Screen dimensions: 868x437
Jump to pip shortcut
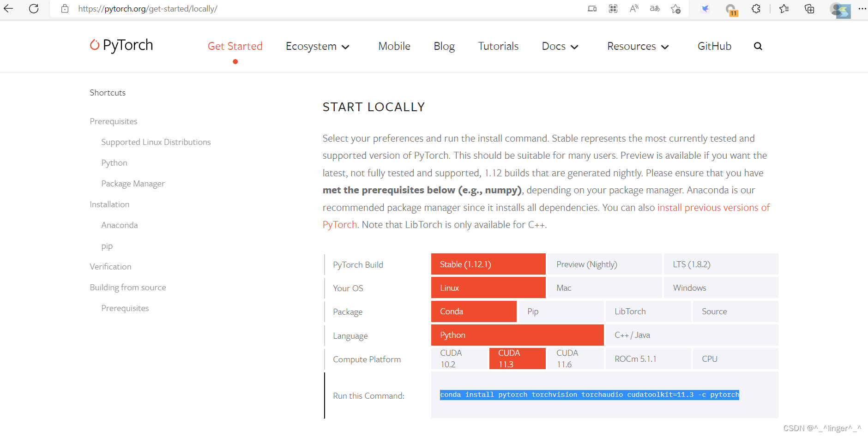(x=107, y=246)
